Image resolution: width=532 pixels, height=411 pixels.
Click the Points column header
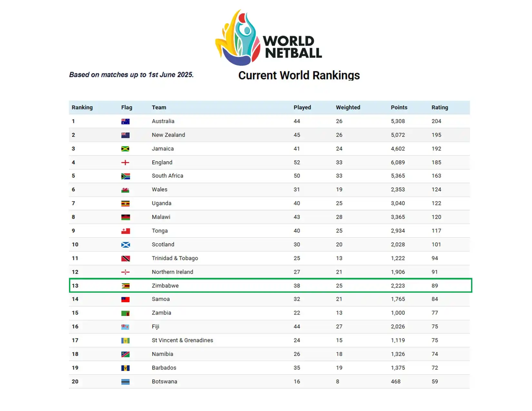click(x=399, y=107)
